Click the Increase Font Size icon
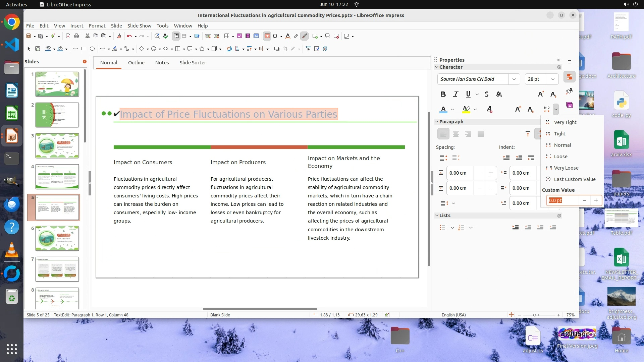 [541, 95]
